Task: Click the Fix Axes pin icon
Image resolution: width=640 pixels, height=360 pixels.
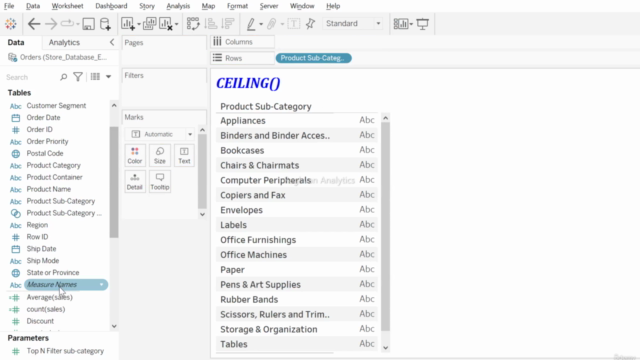Action: pos(311,24)
